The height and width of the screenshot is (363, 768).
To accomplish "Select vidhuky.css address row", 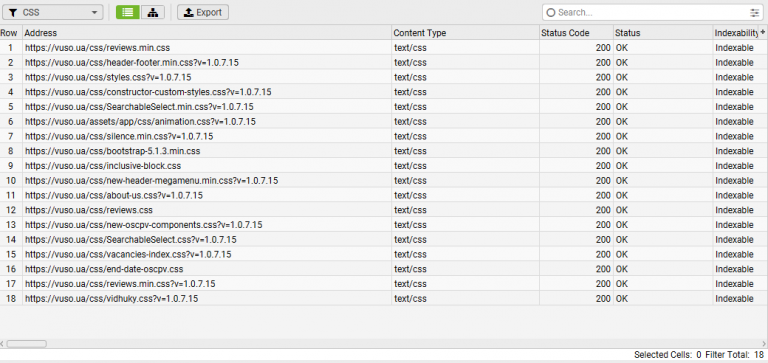I will (207, 298).
